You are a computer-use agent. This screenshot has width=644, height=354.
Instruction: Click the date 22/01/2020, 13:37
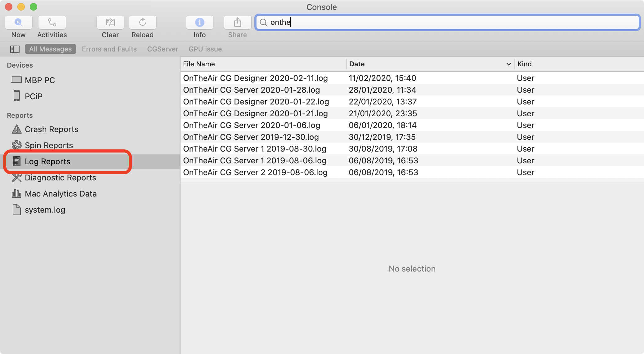[383, 101]
